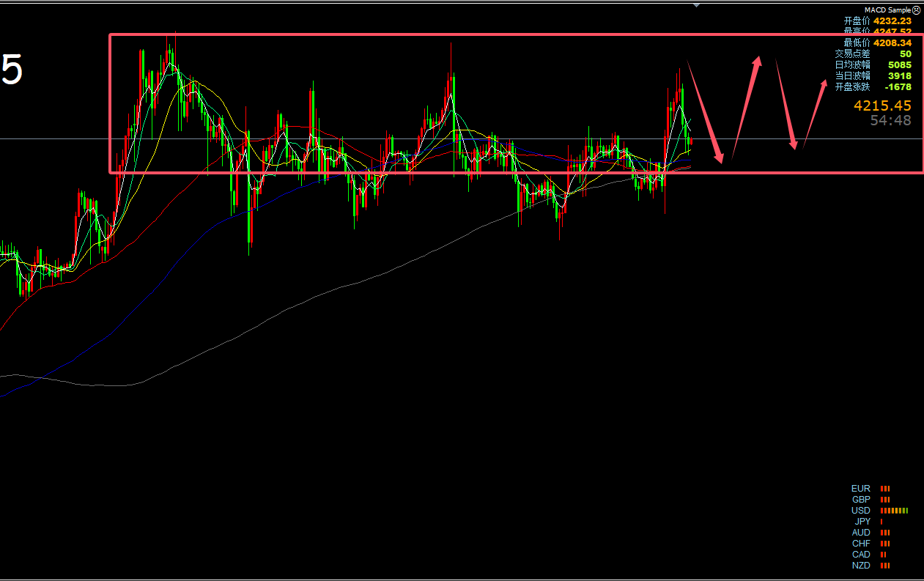This screenshot has width=924, height=581.
Task: Click the sad face icon beside MACD Sample
Action: [x=916, y=10]
